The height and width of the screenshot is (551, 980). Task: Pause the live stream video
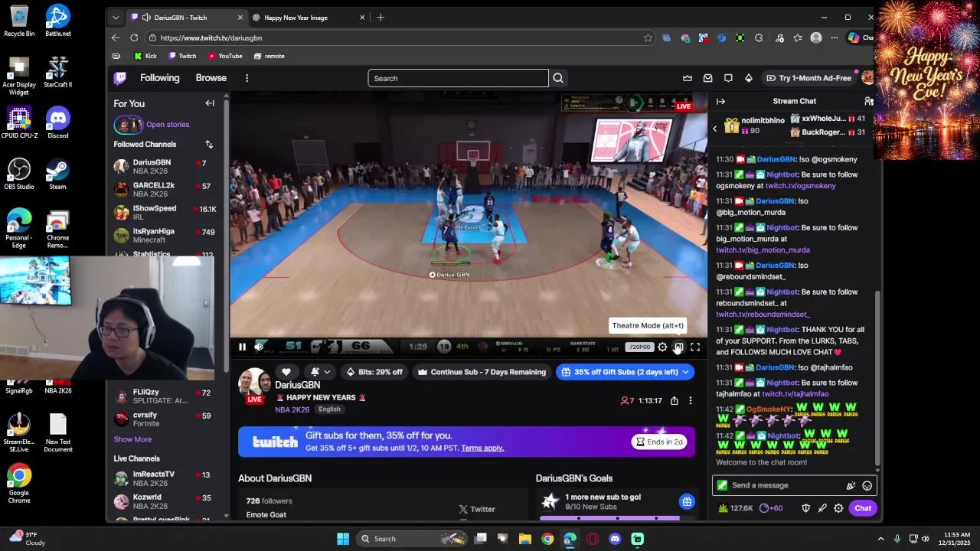(x=242, y=347)
